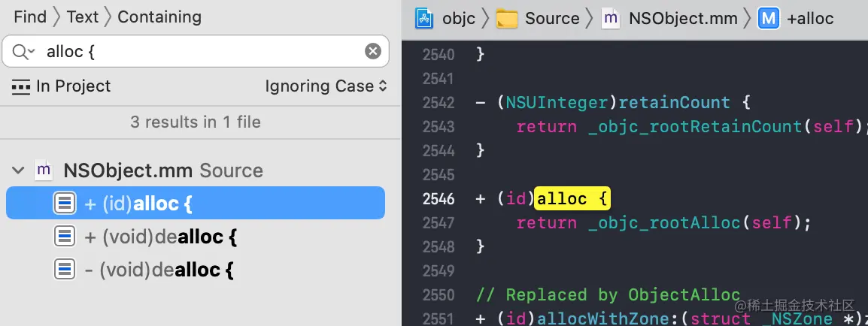Click the NSObject.mm file icon in results

point(44,171)
